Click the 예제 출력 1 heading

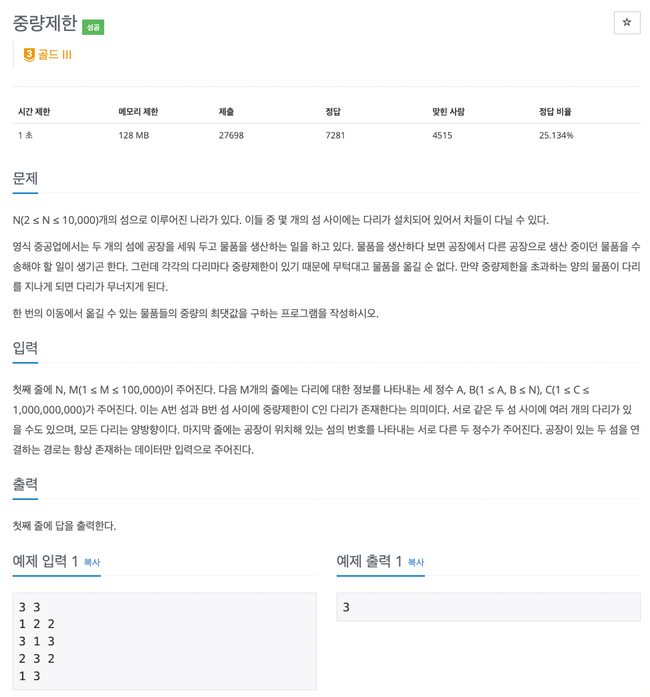369,561
